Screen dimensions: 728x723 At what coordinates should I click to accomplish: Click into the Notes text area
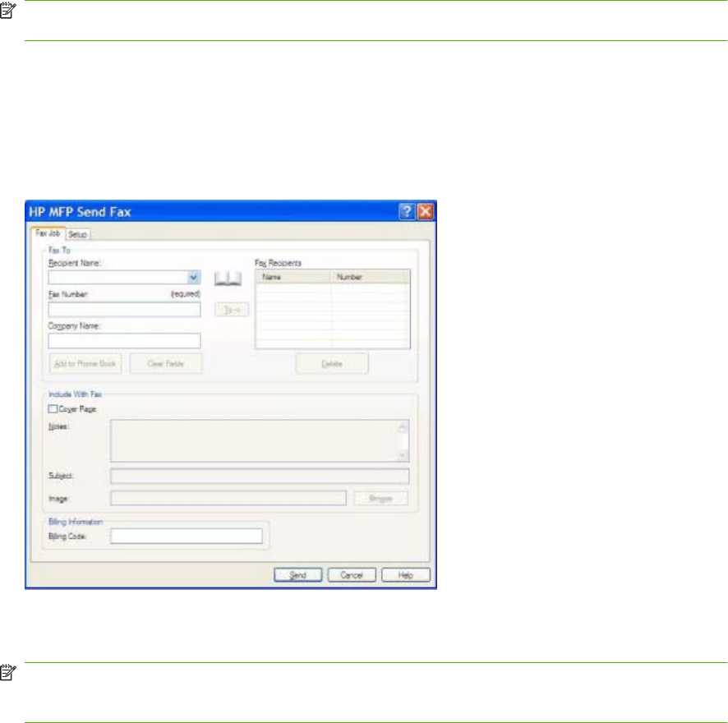pos(255,441)
